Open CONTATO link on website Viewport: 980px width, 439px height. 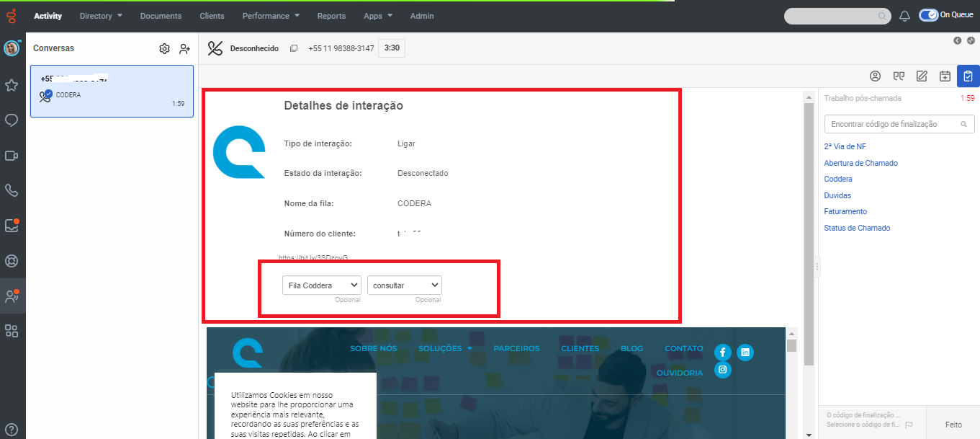click(684, 348)
